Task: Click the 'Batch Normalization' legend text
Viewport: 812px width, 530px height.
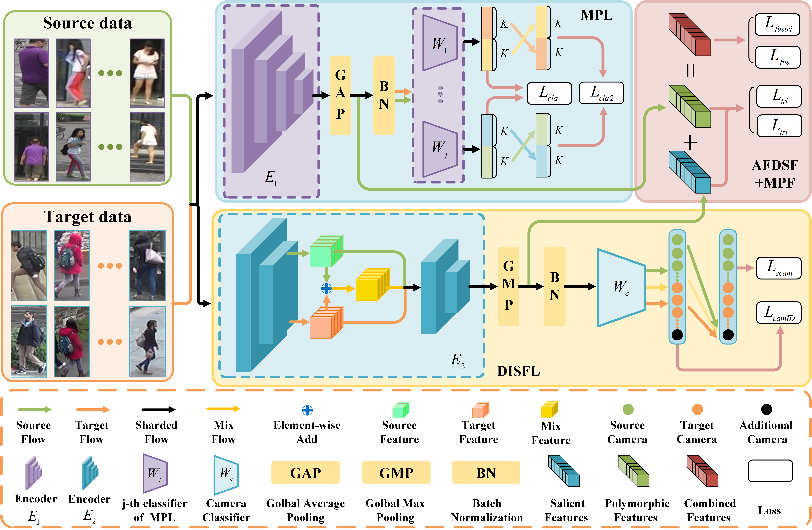Action: (x=487, y=511)
